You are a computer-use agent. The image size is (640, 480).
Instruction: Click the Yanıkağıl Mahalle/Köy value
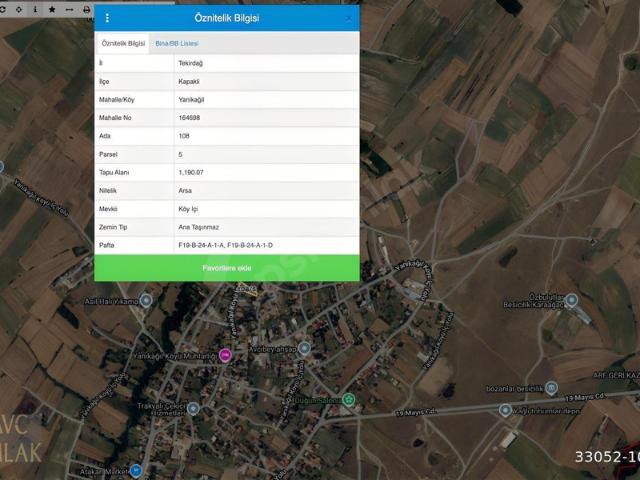coord(191,100)
